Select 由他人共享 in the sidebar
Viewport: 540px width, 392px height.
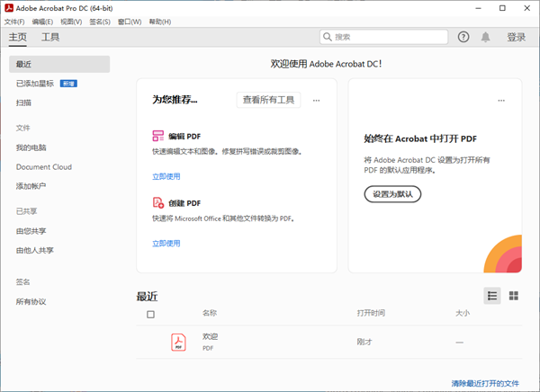(x=35, y=250)
